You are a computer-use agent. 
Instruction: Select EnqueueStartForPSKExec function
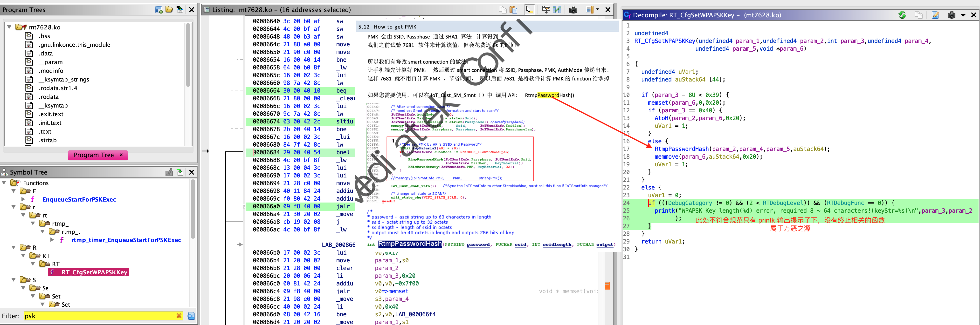pyautogui.click(x=79, y=199)
